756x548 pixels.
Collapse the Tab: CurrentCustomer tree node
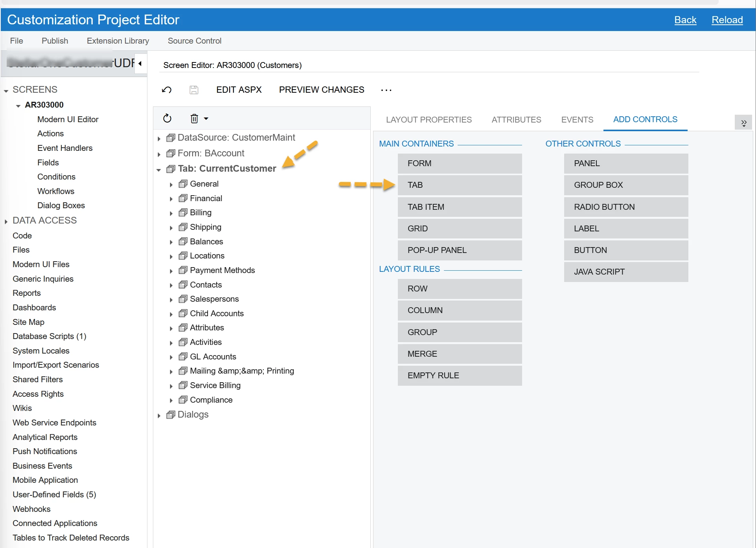point(159,170)
